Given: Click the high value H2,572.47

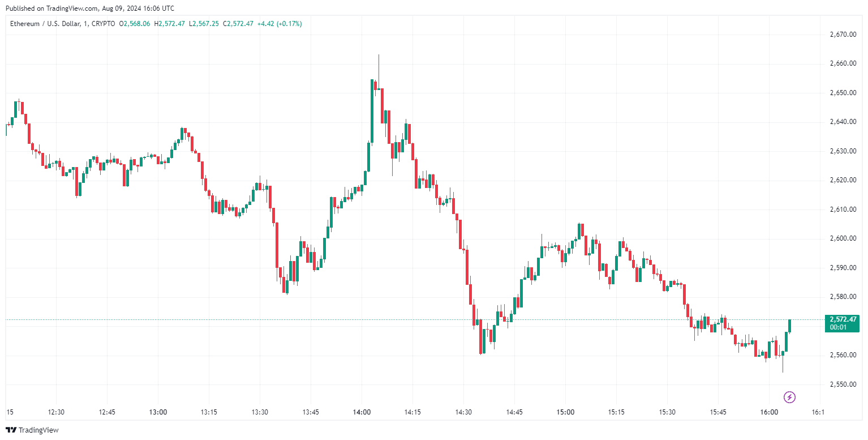Looking at the screenshot, I should click(x=169, y=24).
